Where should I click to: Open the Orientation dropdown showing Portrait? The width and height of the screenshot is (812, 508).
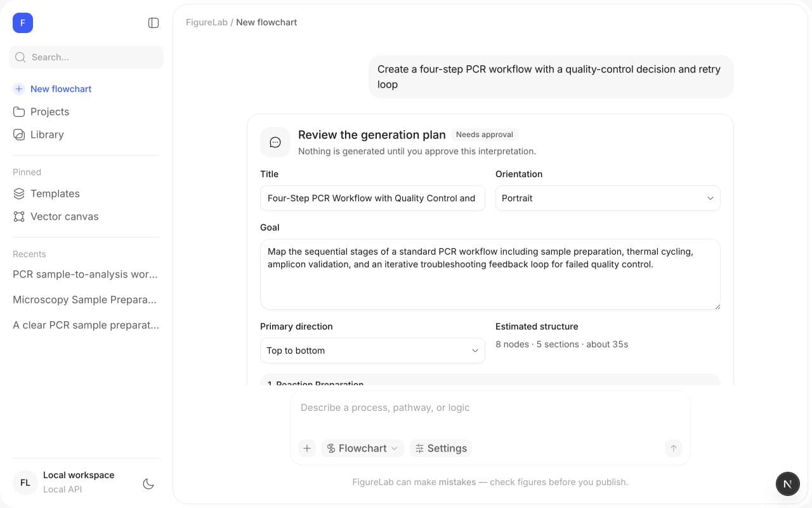click(x=608, y=198)
